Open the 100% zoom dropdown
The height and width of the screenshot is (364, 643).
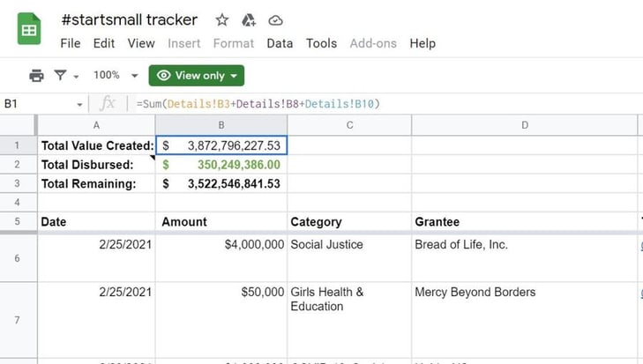pyautogui.click(x=116, y=76)
